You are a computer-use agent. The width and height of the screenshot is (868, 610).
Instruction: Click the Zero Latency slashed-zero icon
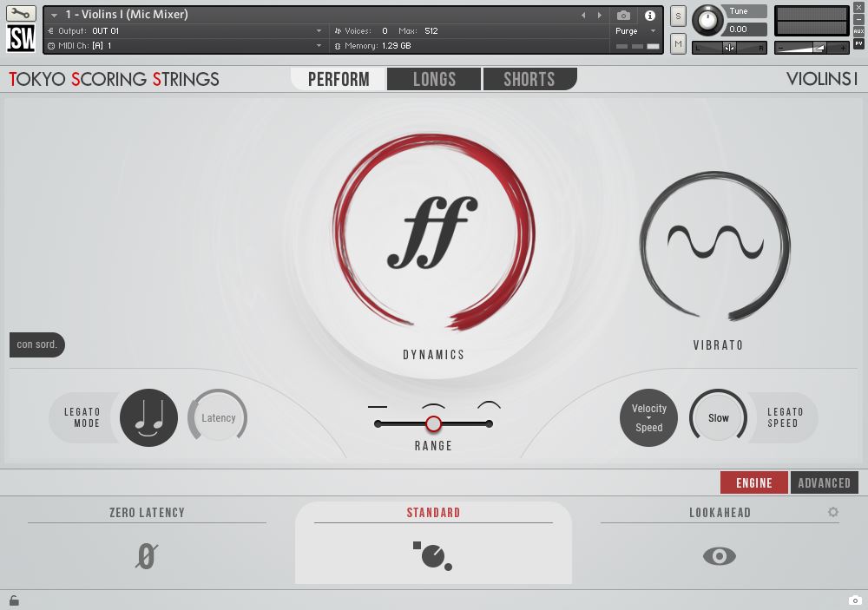coord(146,555)
